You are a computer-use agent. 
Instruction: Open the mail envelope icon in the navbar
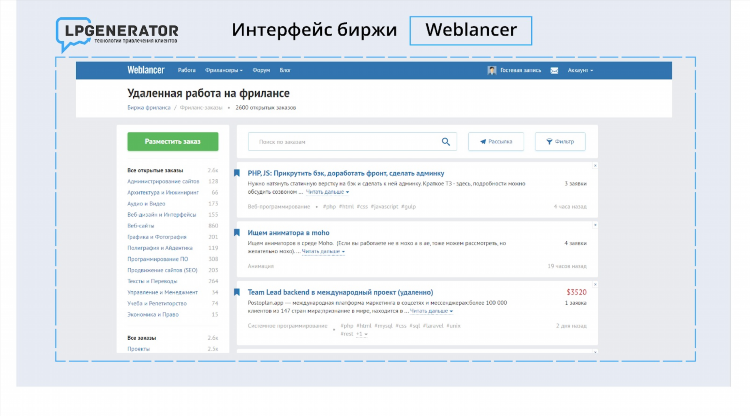click(554, 71)
